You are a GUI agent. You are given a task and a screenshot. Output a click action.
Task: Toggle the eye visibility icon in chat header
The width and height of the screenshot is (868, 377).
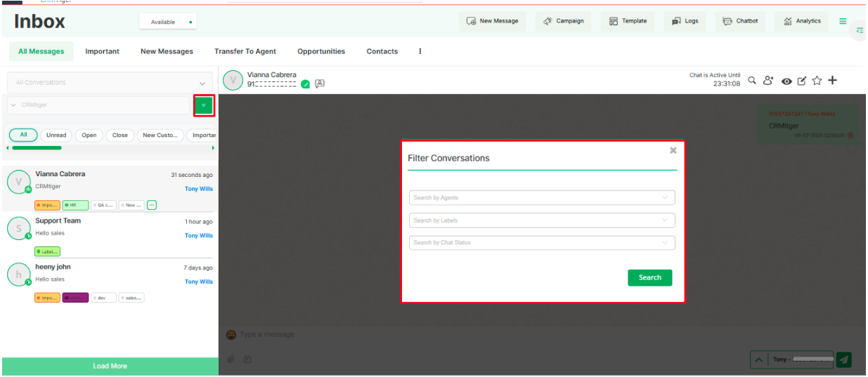(786, 81)
